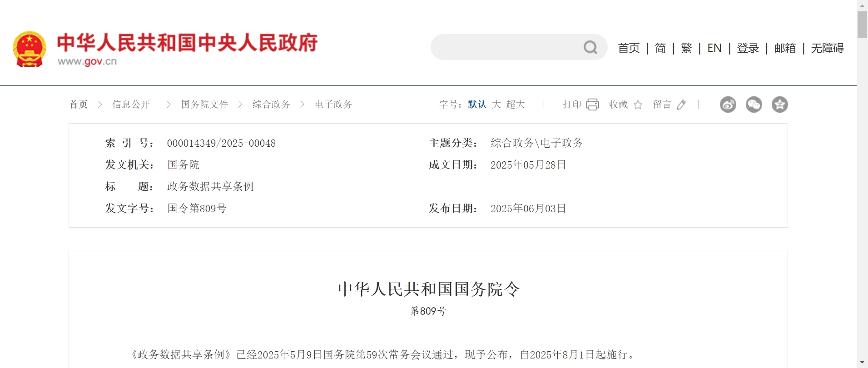Open 登录 in top navigation

tap(748, 48)
